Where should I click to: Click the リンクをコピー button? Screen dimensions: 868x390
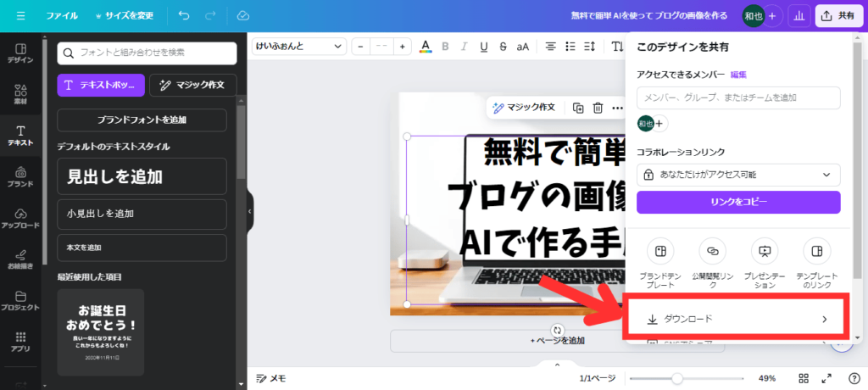737,202
